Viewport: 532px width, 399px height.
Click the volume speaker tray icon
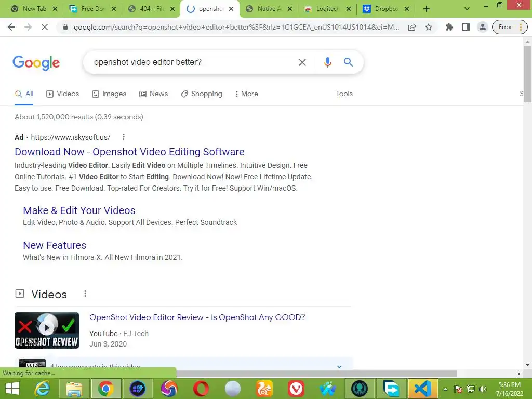pos(483,389)
